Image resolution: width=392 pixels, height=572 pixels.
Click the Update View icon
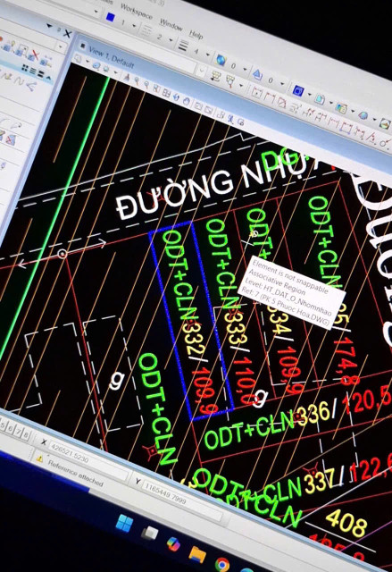pos(127,78)
